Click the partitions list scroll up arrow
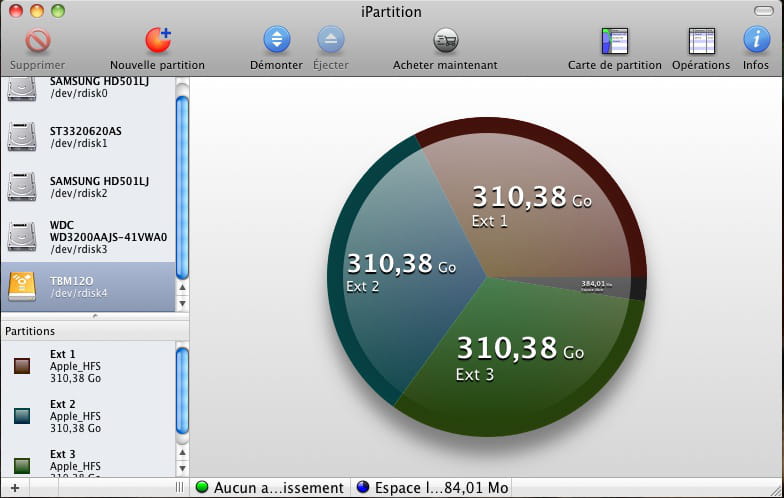This screenshot has height=498, width=784. (x=182, y=452)
